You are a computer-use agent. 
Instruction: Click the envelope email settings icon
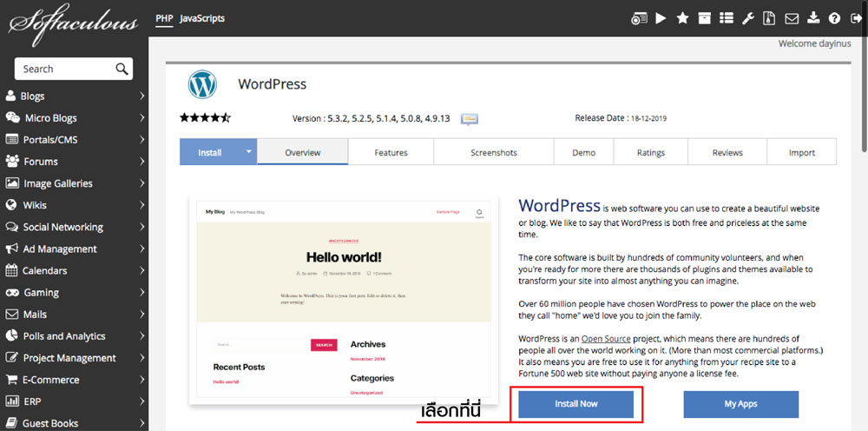pos(792,18)
